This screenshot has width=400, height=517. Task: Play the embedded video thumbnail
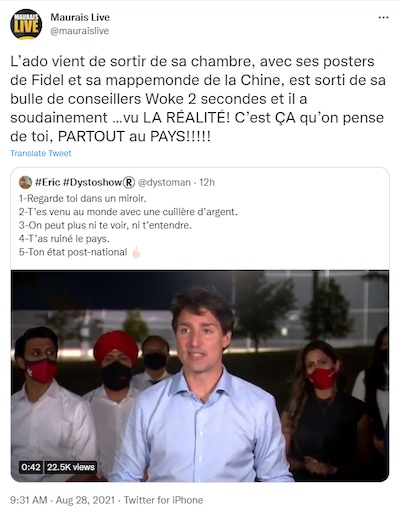coord(200,376)
